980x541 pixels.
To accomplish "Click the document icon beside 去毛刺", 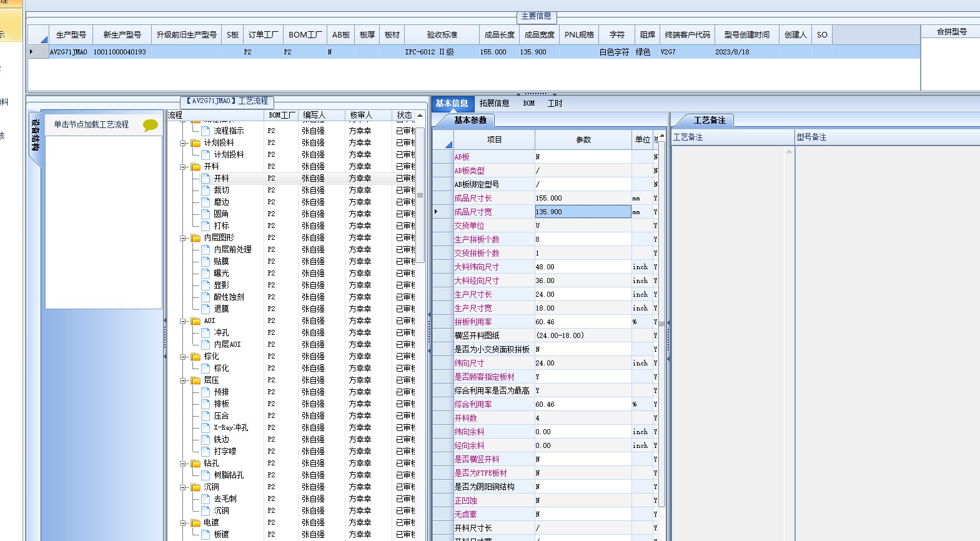I will 205,499.
